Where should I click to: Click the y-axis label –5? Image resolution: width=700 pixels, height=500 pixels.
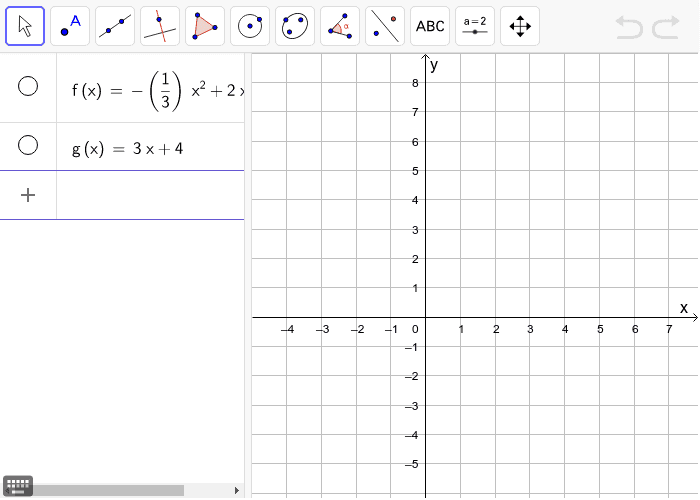pyautogui.click(x=412, y=464)
